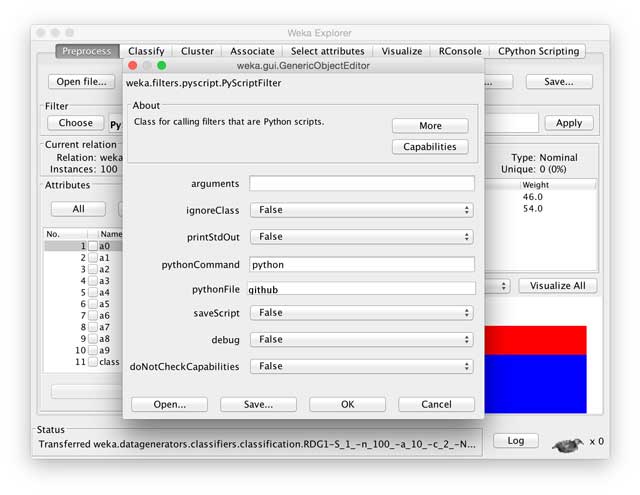
Task: Open the saveScript dropdown
Action: click(362, 313)
